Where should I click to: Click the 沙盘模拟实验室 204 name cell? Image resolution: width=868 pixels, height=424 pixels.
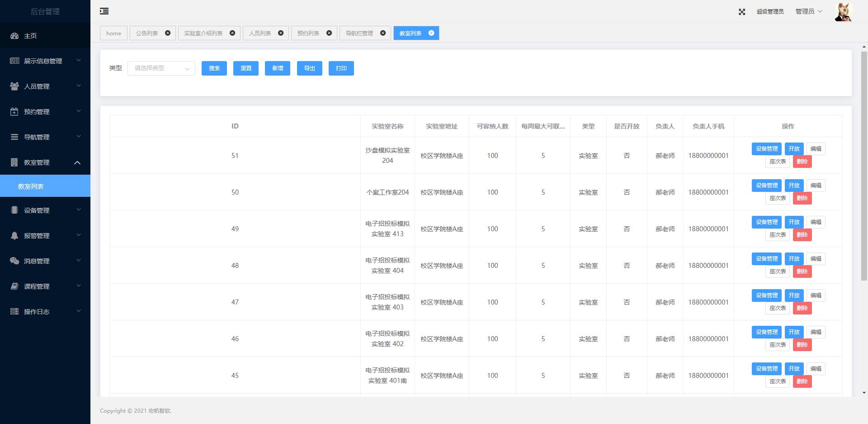pos(387,155)
